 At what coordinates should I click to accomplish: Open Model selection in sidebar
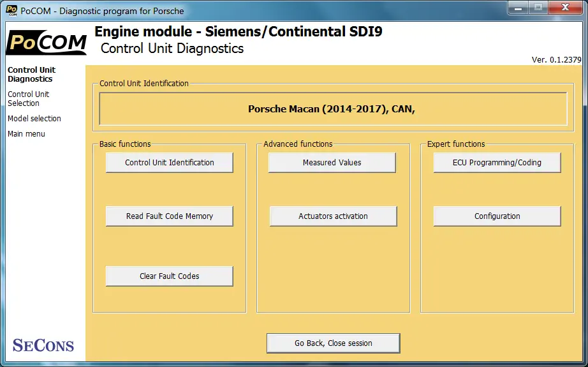point(34,119)
